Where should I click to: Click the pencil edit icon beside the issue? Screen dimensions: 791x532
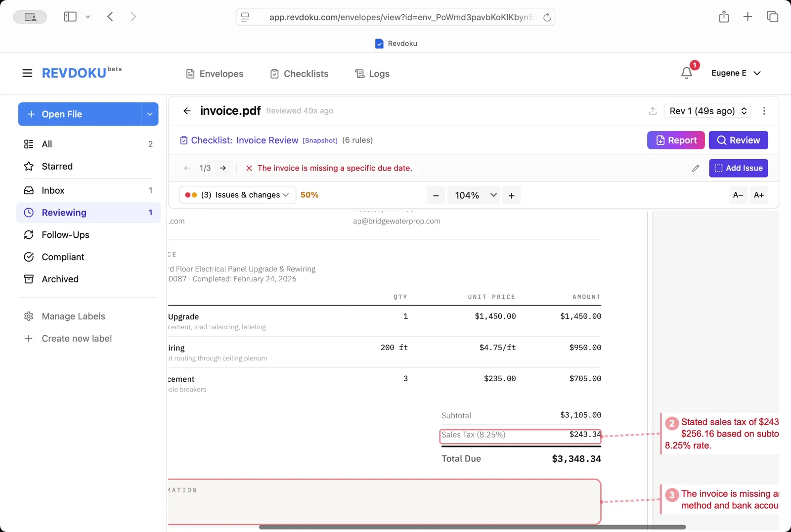point(696,168)
